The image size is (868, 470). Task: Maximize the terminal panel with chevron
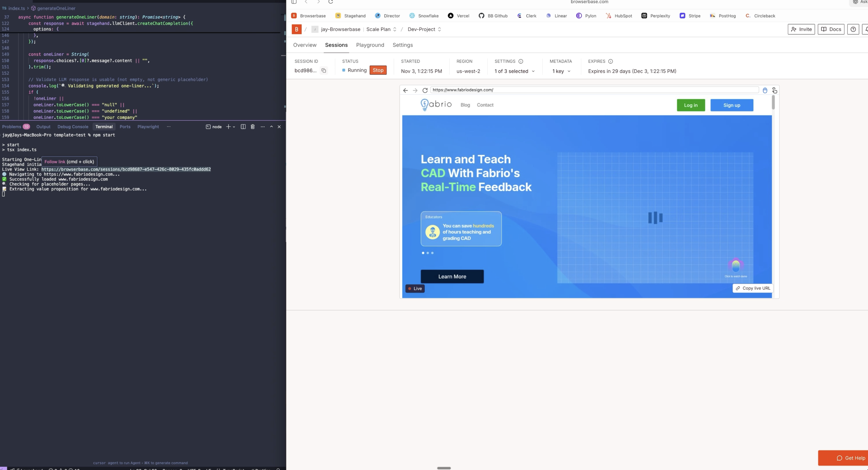[271, 127]
